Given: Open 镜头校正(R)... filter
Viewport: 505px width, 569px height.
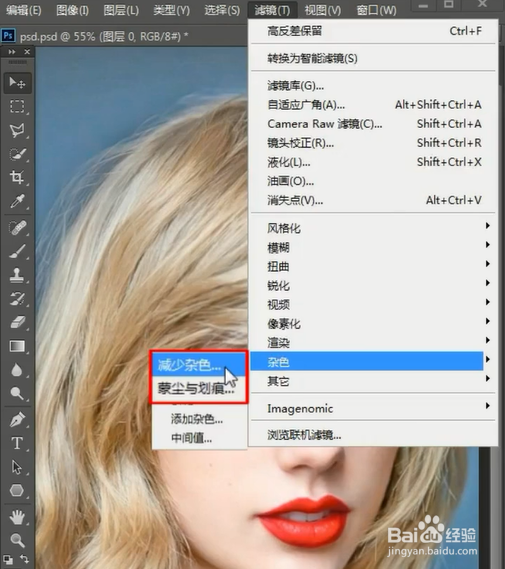Looking at the screenshot, I should [x=374, y=143].
